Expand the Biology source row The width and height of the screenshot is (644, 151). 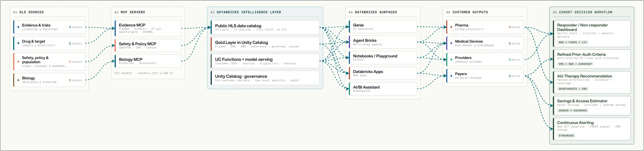[49, 80]
